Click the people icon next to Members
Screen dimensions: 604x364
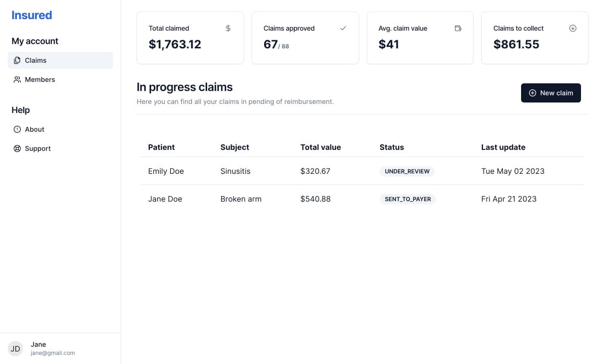point(17,80)
